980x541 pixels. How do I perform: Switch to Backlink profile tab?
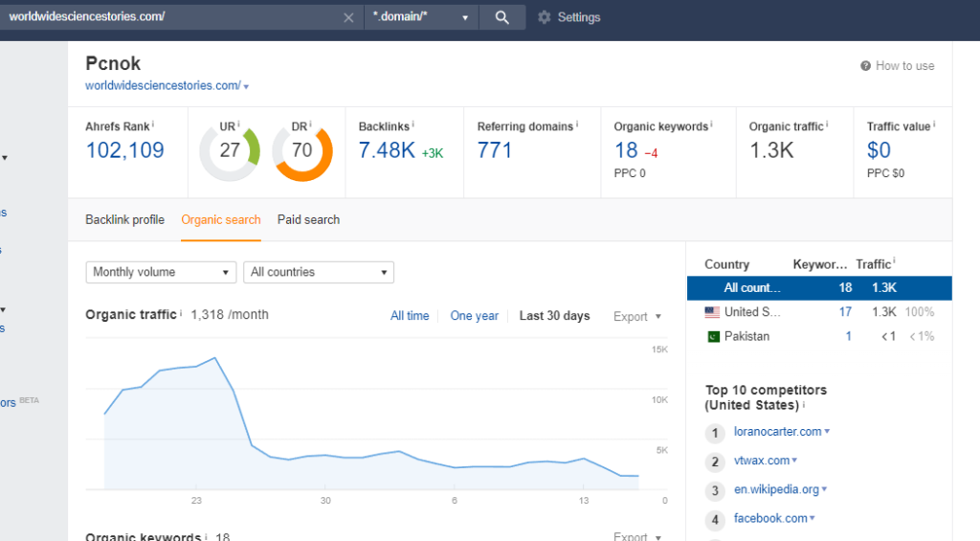(125, 219)
